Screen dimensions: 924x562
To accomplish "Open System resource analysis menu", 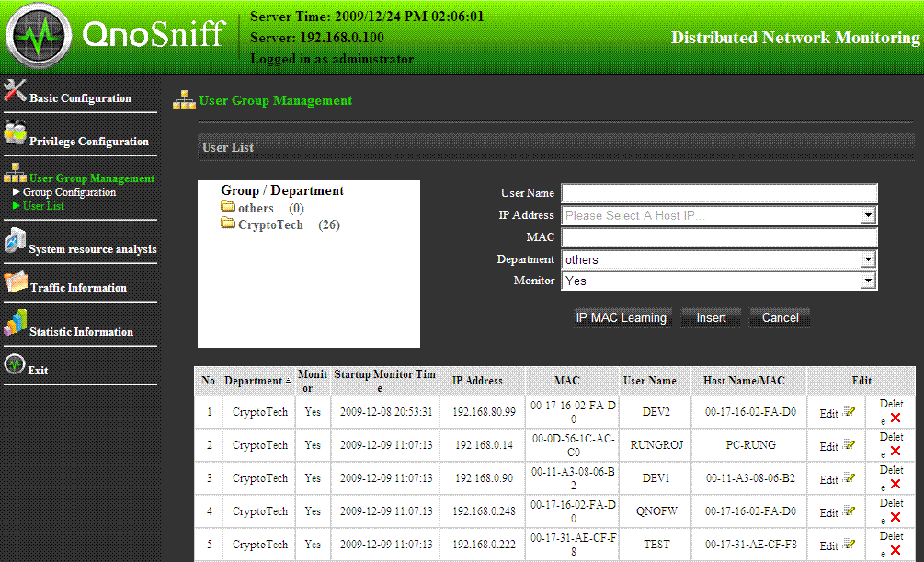I will pyautogui.click(x=93, y=249).
